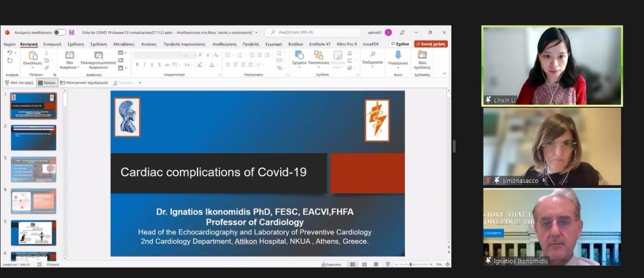Viewport: 644px width, 278px height.
Task: Click the New Slide (Νέα διαφάνεια) icon
Action: pyautogui.click(x=69, y=55)
